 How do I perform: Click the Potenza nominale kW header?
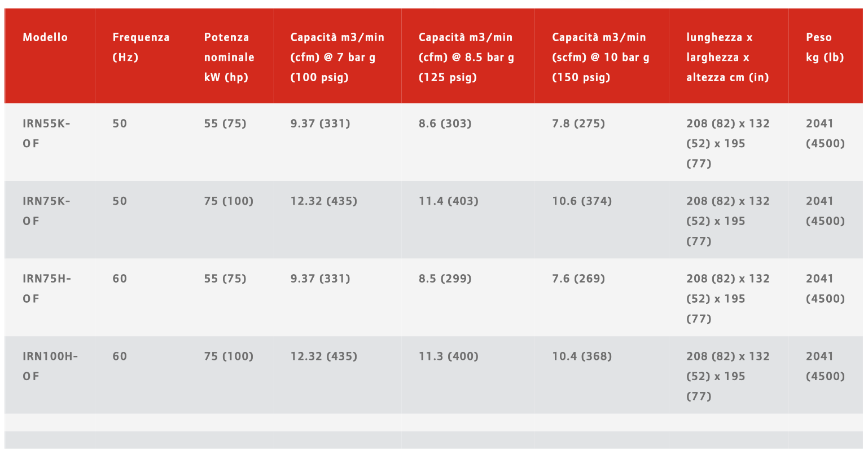point(229,57)
